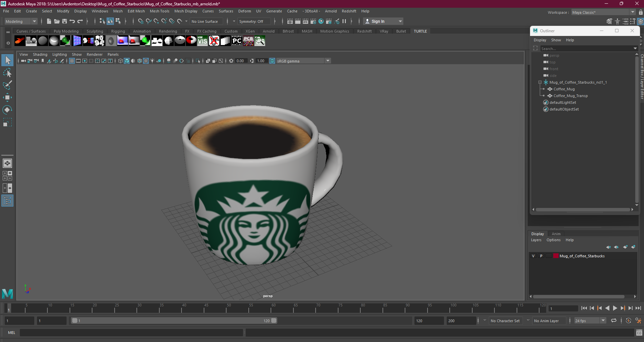Open the Workspace Maya Classic dropdown

point(604,12)
